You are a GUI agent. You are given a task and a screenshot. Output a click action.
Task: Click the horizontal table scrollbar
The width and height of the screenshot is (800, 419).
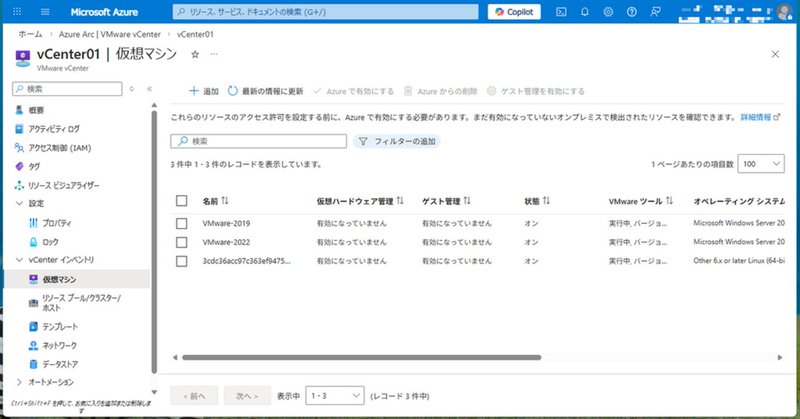(x=362, y=357)
